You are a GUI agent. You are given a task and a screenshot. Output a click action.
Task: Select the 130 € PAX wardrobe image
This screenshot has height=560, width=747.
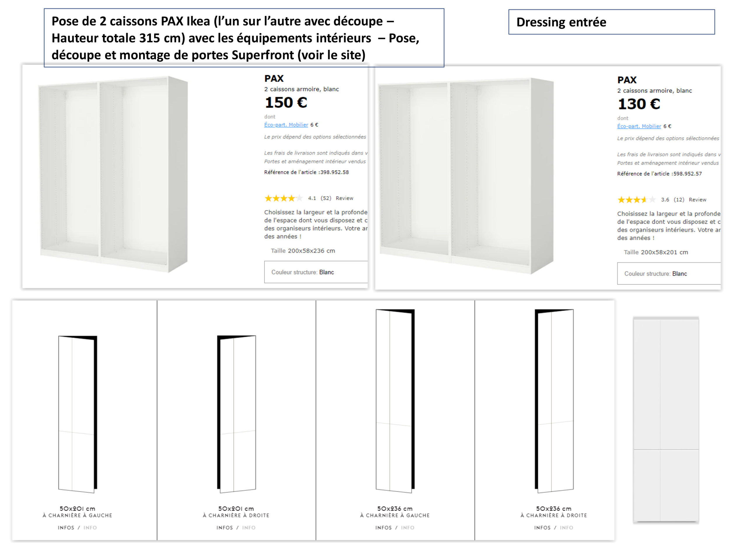(466, 176)
